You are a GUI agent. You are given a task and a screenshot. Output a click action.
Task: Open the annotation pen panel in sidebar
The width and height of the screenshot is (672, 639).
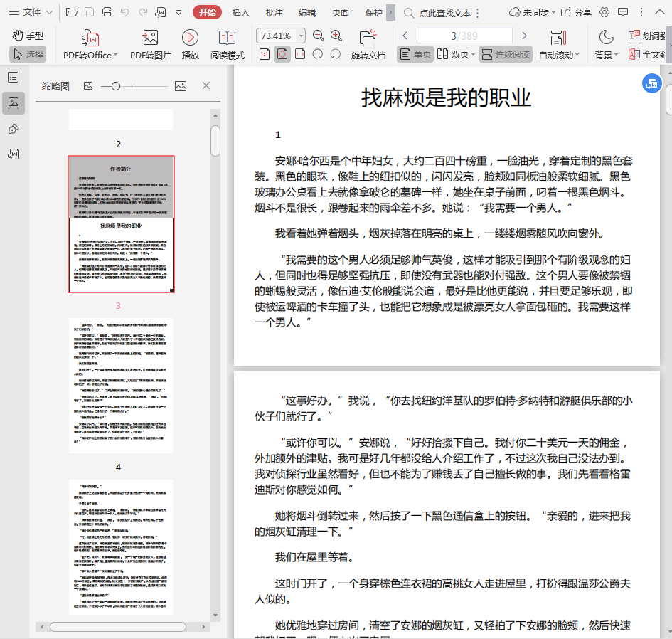click(14, 128)
